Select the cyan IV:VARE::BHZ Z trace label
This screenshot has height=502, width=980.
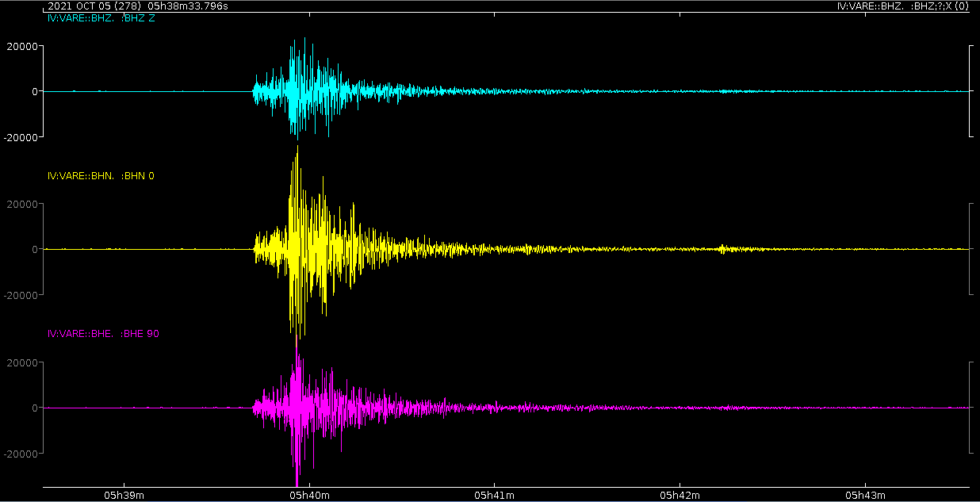(x=101, y=17)
